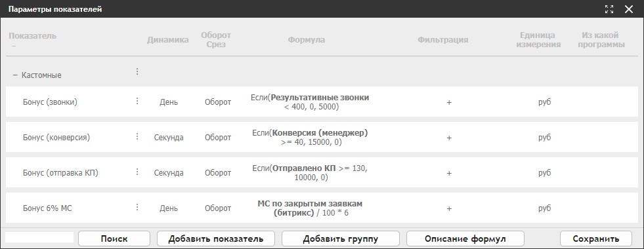Open kebab menu for Бонус (конверсия) row
The width and height of the screenshot is (644, 249).
pos(137,136)
